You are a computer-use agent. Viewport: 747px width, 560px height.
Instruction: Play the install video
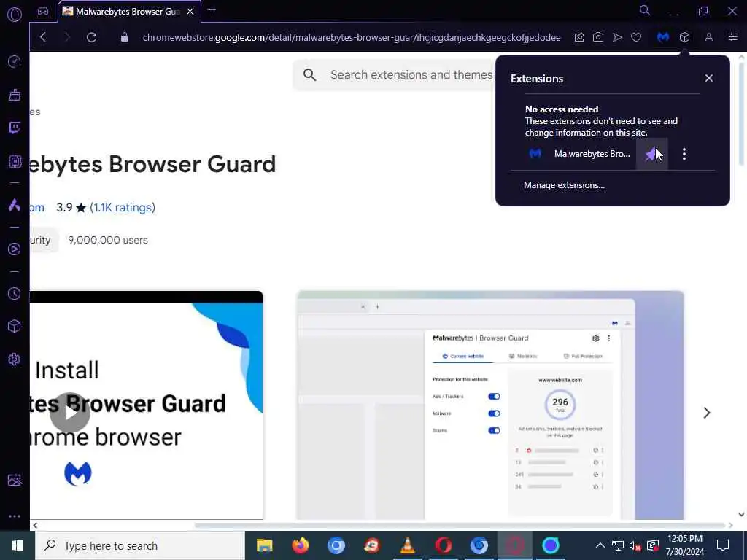tap(70, 413)
